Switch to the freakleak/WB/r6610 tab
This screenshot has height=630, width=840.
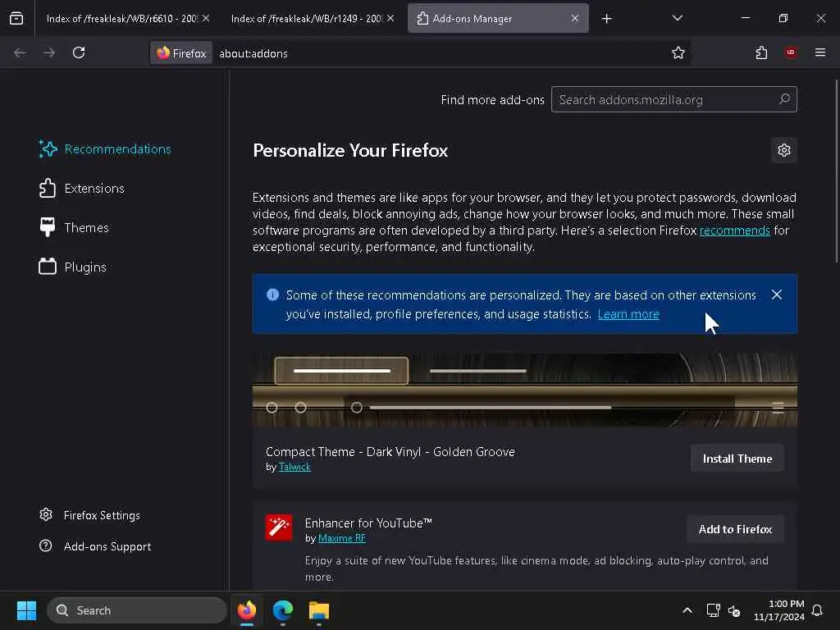[x=121, y=18]
